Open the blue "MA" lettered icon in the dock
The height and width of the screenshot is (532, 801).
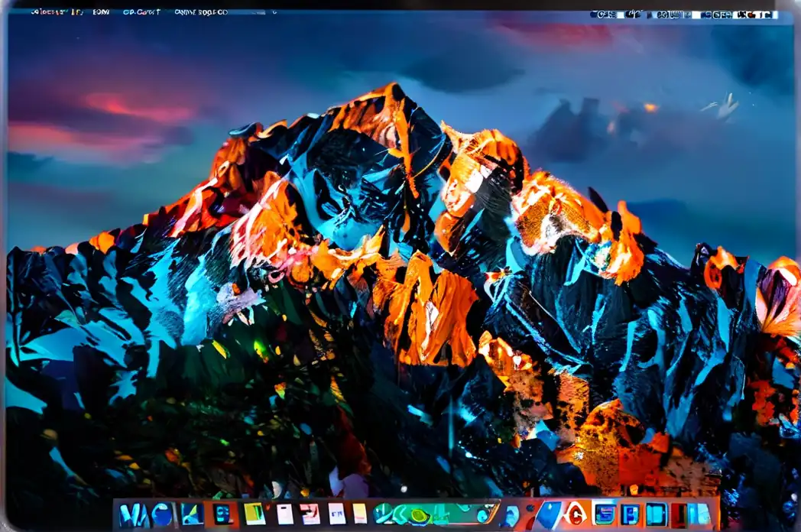coord(134,514)
